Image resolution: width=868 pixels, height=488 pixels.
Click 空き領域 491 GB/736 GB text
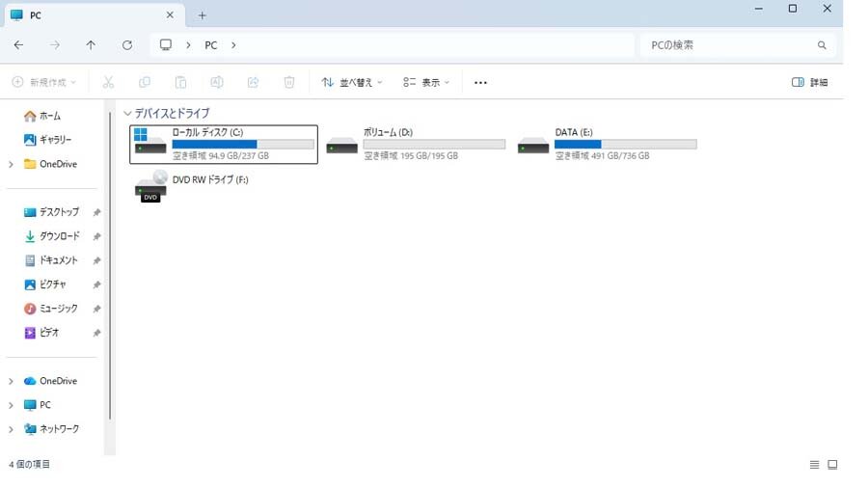(x=602, y=156)
